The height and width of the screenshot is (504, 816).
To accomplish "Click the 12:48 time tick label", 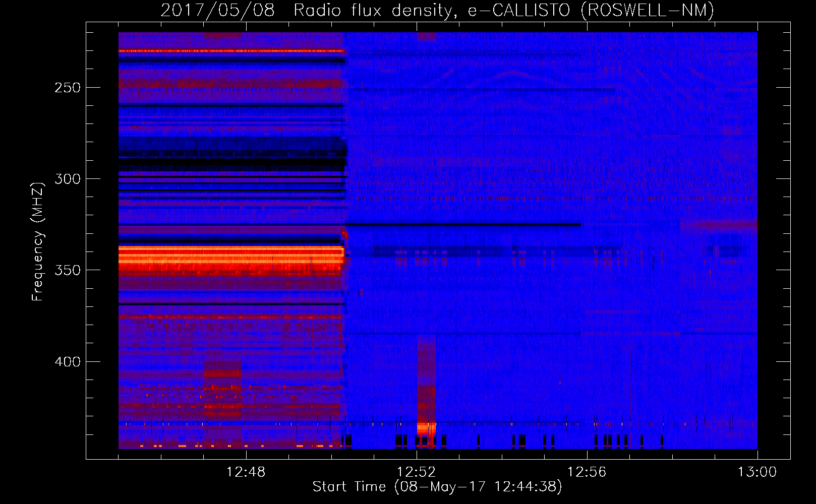I will (x=246, y=472).
